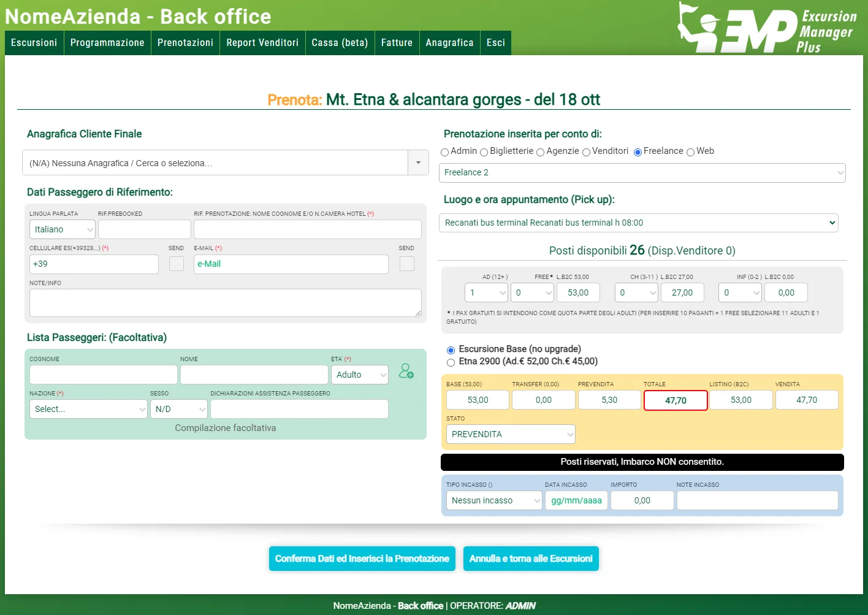The width and height of the screenshot is (868, 615).
Task: Open the AD (12+) quantity dropdown
Action: [487, 292]
